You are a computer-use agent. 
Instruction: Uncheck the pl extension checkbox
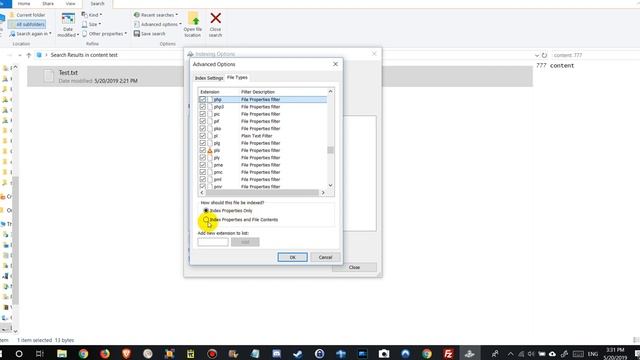pos(202,136)
